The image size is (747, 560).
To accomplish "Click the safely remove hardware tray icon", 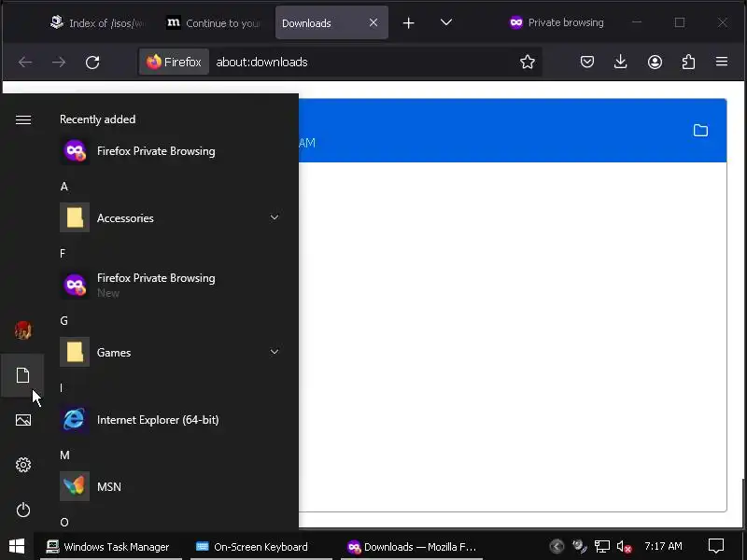I will 579,546.
